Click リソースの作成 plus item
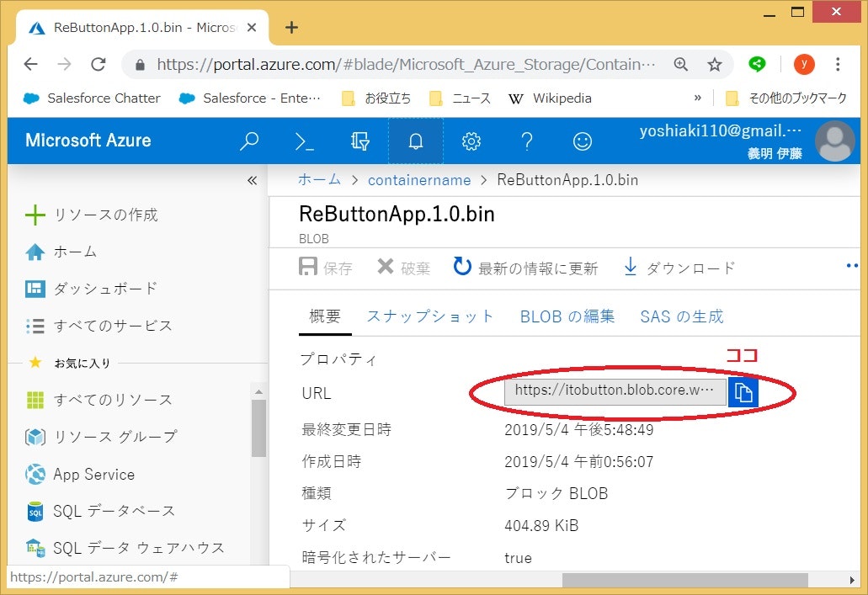The width and height of the screenshot is (868, 595). click(92, 215)
